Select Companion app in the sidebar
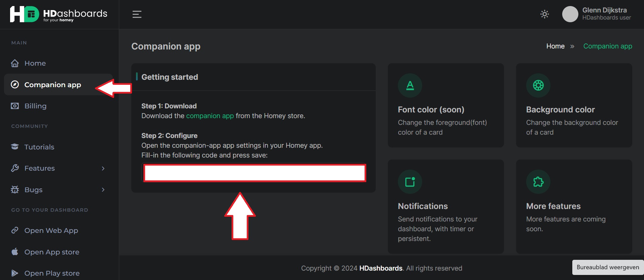 click(53, 85)
